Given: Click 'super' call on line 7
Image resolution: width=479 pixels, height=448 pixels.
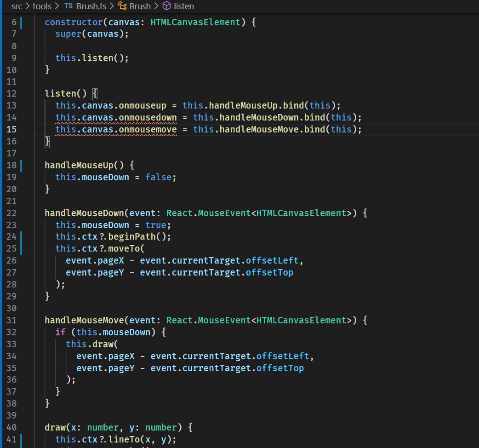Looking at the screenshot, I should pyautogui.click(x=68, y=34).
